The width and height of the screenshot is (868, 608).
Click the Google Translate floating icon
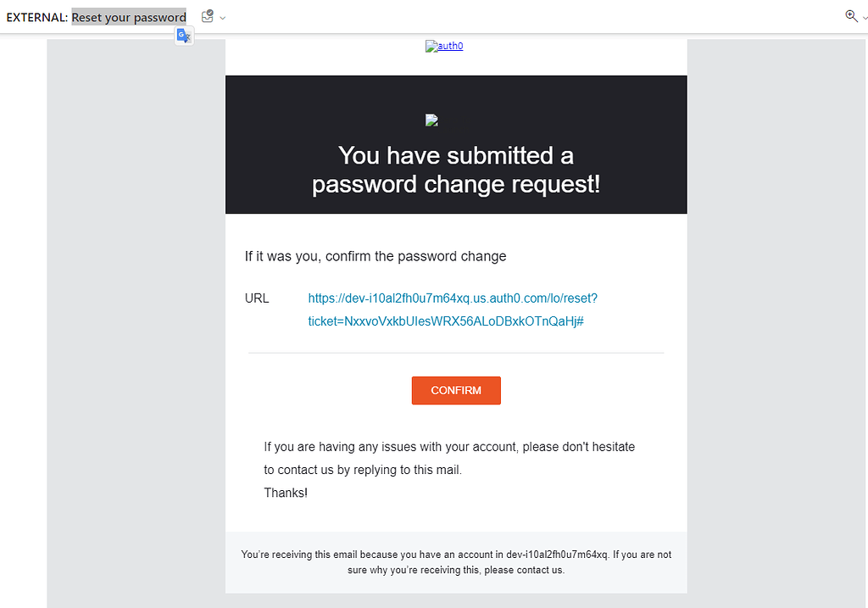click(x=184, y=36)
